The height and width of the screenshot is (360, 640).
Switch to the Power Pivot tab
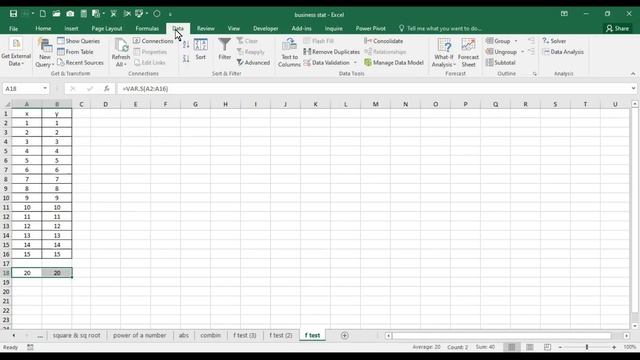coord(370,29)
